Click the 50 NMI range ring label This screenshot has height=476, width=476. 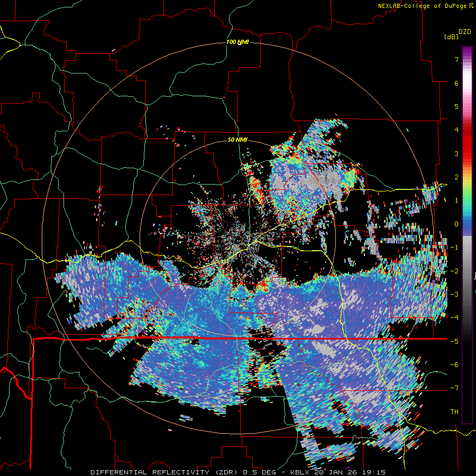click(x=237, y=140)
